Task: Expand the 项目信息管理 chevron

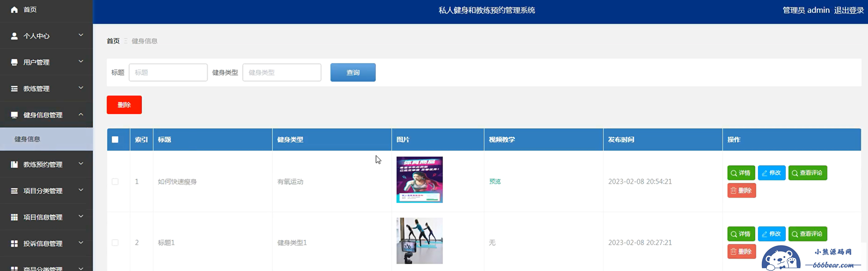Action: [81, 216]
